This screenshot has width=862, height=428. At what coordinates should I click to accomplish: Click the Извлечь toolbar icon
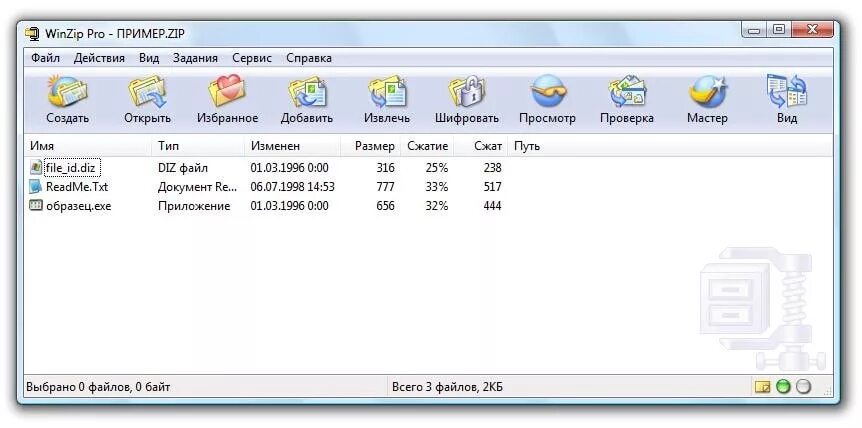(x=387, y=91)
